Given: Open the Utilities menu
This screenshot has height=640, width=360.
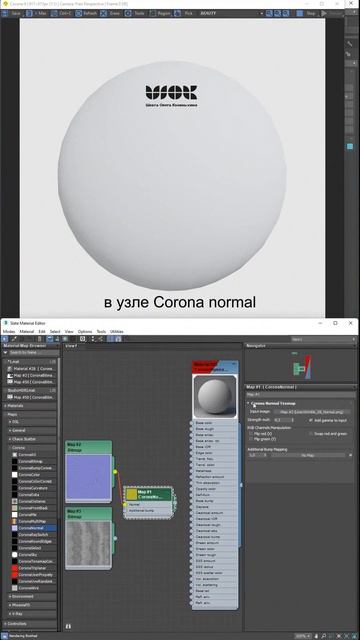Looking at the screenshot, I should (117, 331).
